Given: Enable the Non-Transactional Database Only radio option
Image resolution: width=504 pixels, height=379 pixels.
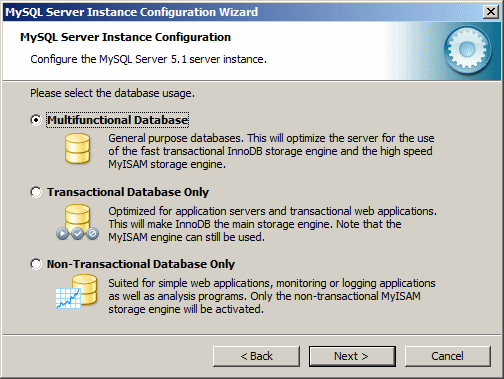Looking at the screenshot, I should 36,264.
